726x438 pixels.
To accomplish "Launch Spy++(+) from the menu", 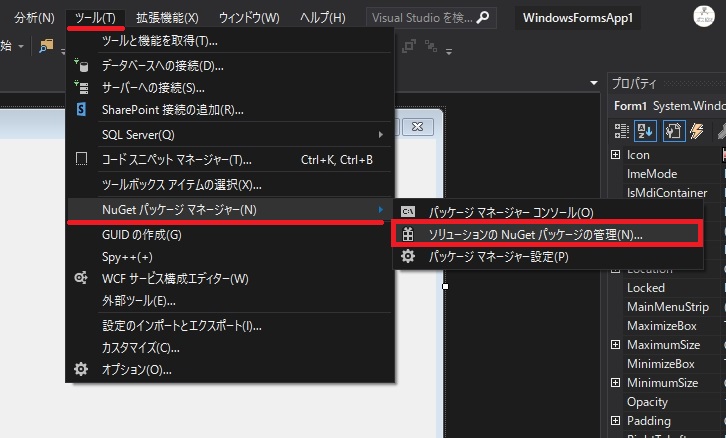I will (x=230, y=257).
